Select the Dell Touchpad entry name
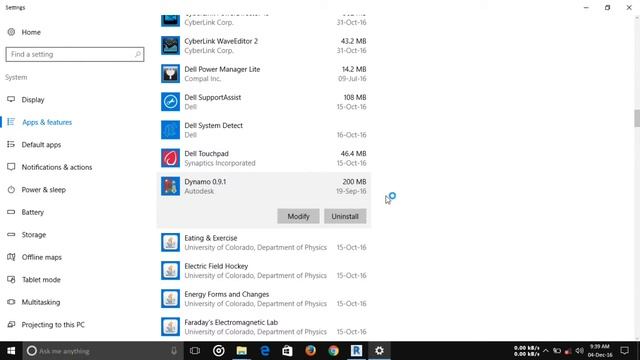The width and height of the screenshot is (640, 360). pyautogui.click(x=207, y=153)
